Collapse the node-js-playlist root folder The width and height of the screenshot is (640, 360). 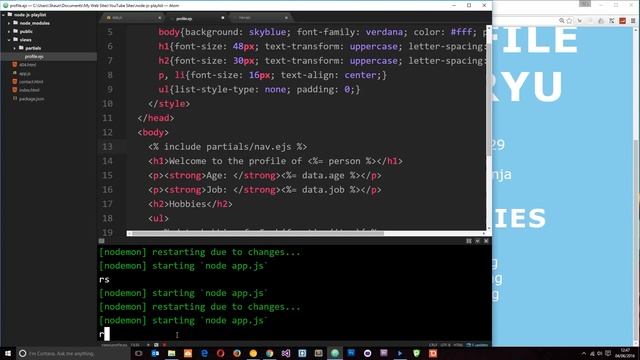(x=4, y=15)
